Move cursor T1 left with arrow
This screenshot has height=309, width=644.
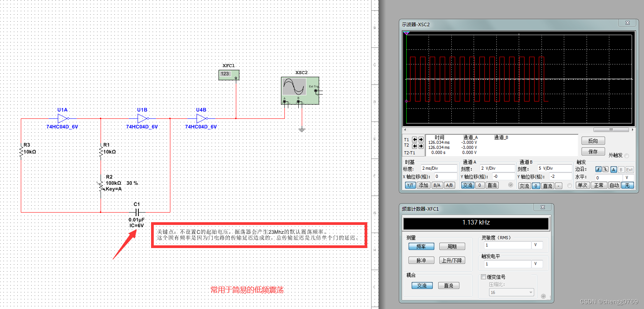point(415,140)
